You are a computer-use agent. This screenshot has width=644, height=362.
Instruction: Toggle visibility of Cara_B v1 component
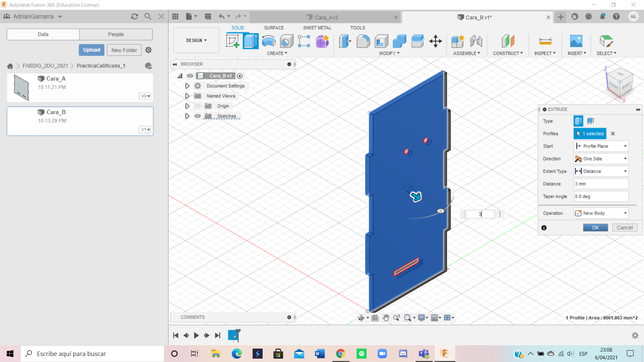(x=190, y=76)
